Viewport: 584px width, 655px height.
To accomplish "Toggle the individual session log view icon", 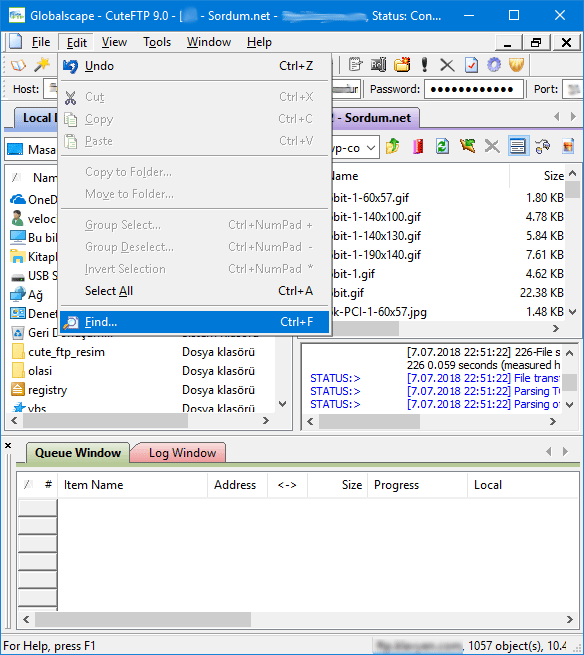I will [x=518, y=146].
